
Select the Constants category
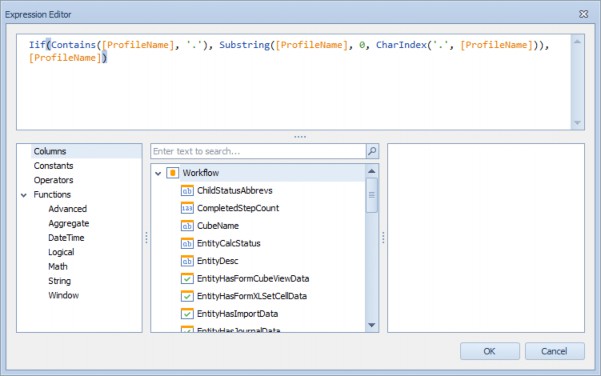53,166
